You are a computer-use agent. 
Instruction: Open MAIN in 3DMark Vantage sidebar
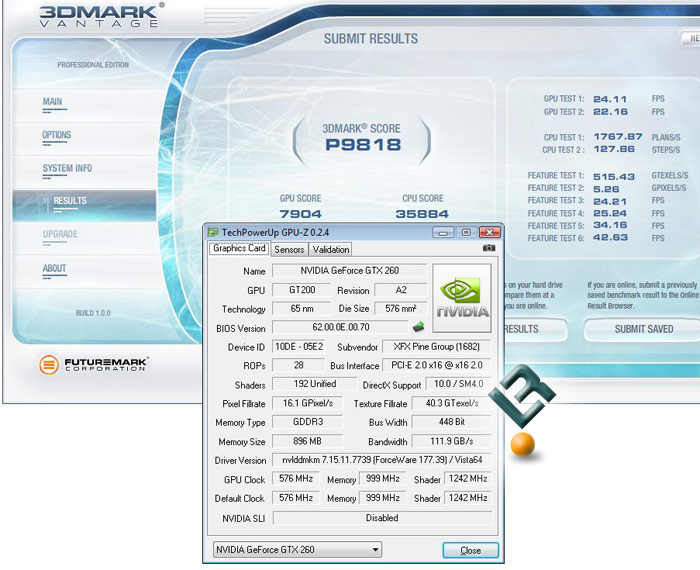click(52, 102)
